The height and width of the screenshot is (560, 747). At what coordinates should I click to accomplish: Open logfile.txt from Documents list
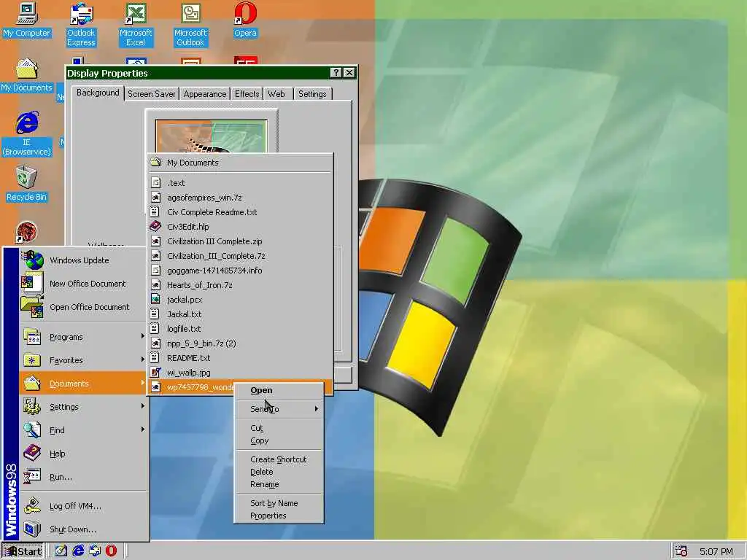coord(240,329)
